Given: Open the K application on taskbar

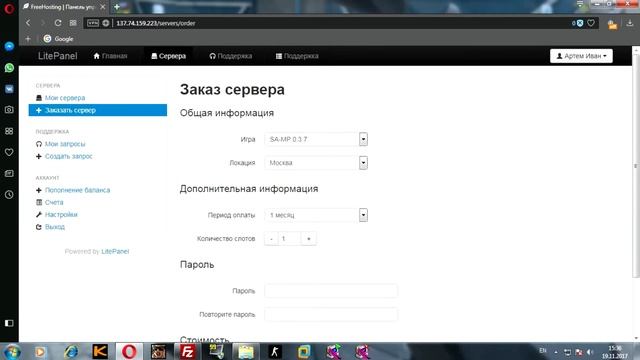Looking at the screenshot, I should pyautogui.click(x=100, y=351).
